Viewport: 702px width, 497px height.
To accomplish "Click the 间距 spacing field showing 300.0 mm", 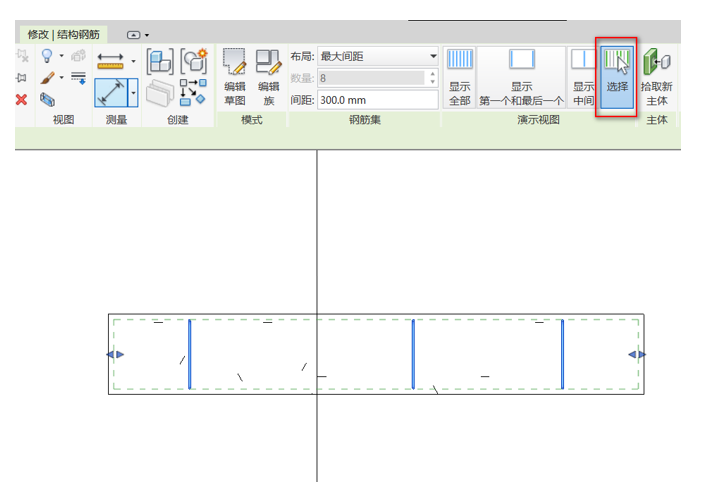I will pos(378,100).
